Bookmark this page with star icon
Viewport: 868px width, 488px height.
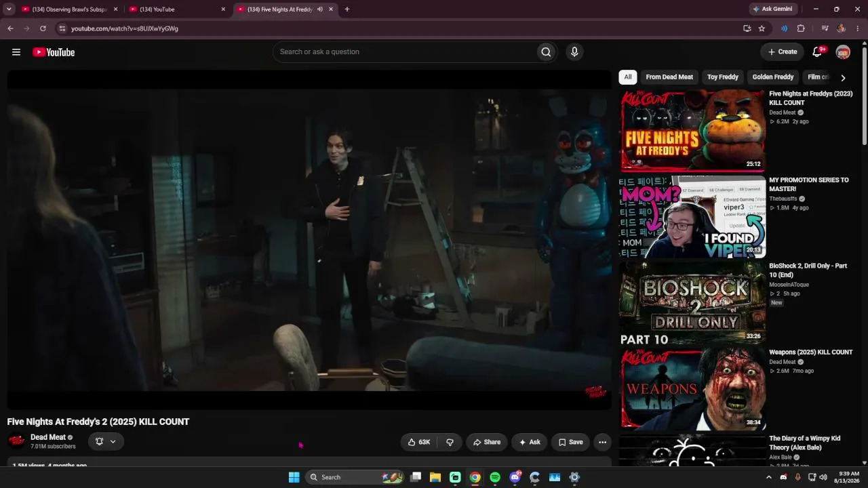[x=762, y=28]
